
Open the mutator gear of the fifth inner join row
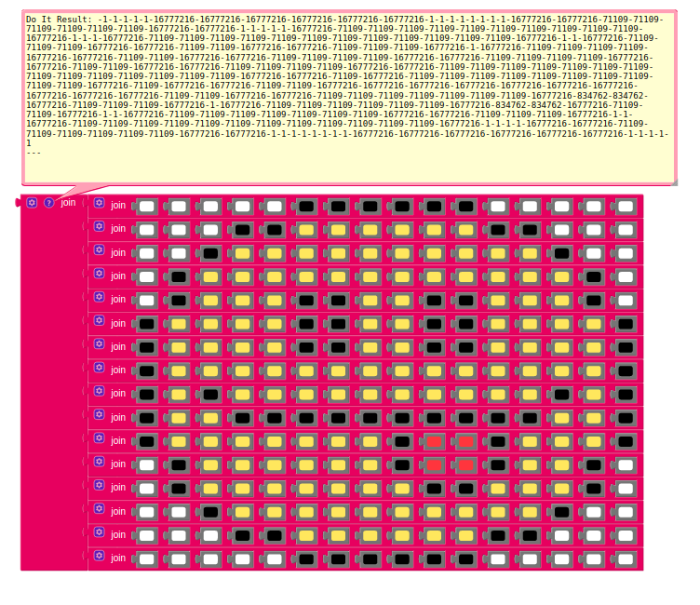99,297
